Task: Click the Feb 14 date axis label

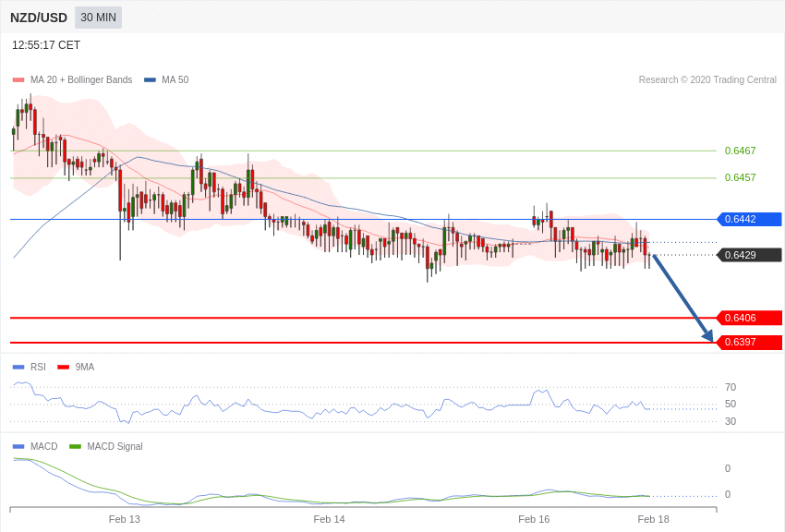Action: (x=329, y=519)
